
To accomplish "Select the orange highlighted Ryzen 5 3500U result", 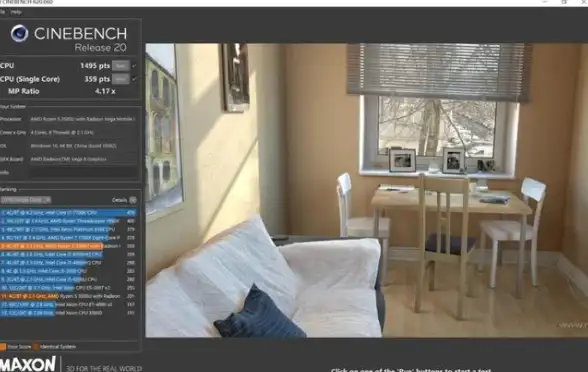I will [x=68, y=246].
